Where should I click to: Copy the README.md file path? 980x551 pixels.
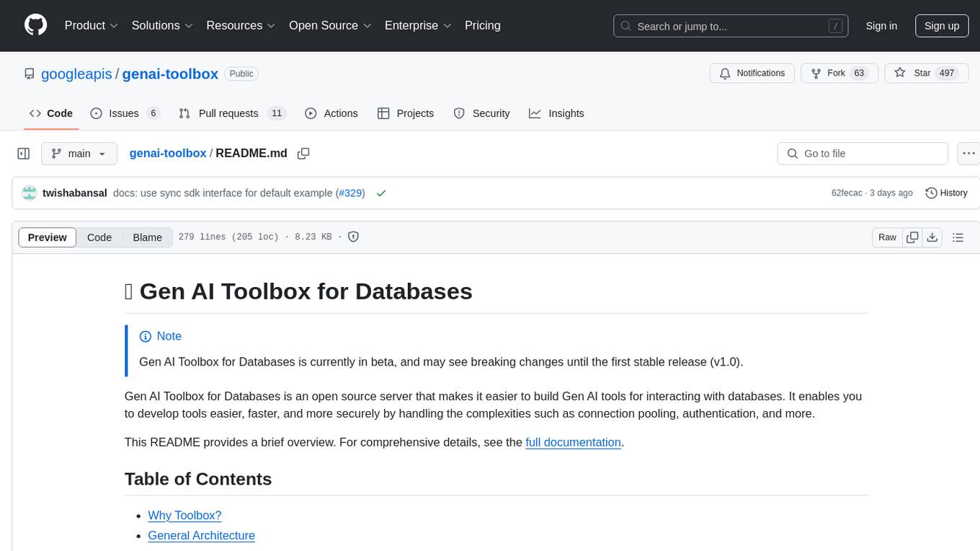pyautogui.click(x=303, y=154)
